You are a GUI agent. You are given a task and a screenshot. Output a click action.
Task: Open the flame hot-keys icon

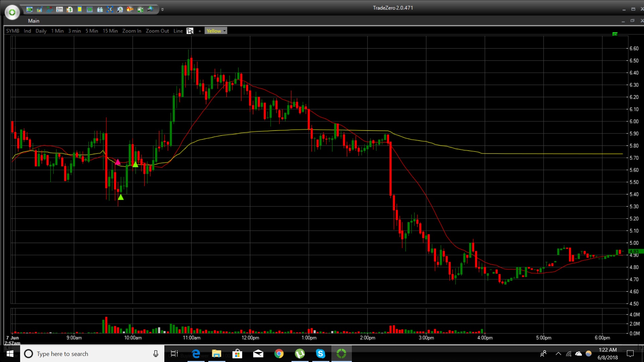[x=130, y=9]
